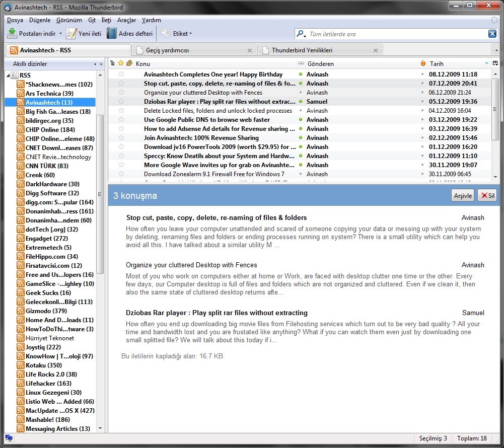Open the Dosya menu
Image resolution: width=504 pixels, height=448 pixels.
15,20
